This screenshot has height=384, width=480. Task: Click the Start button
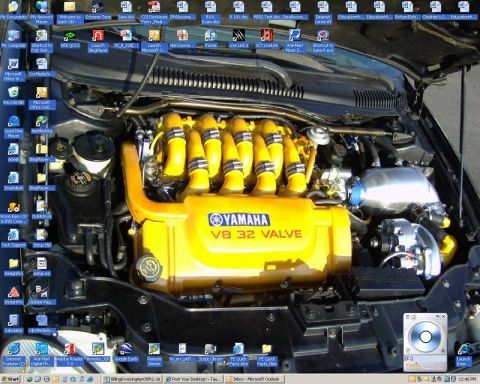pos(11,379)
